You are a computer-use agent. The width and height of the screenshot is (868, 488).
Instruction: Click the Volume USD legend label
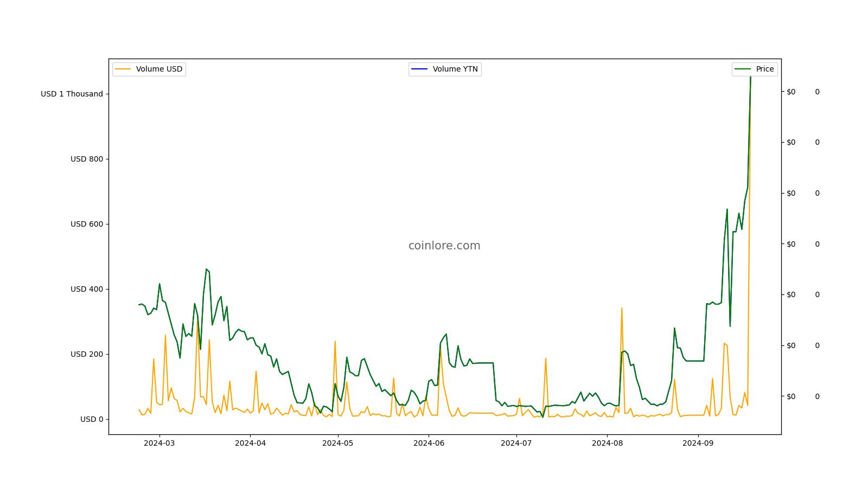pyautogui.click(x=159, y=69)
